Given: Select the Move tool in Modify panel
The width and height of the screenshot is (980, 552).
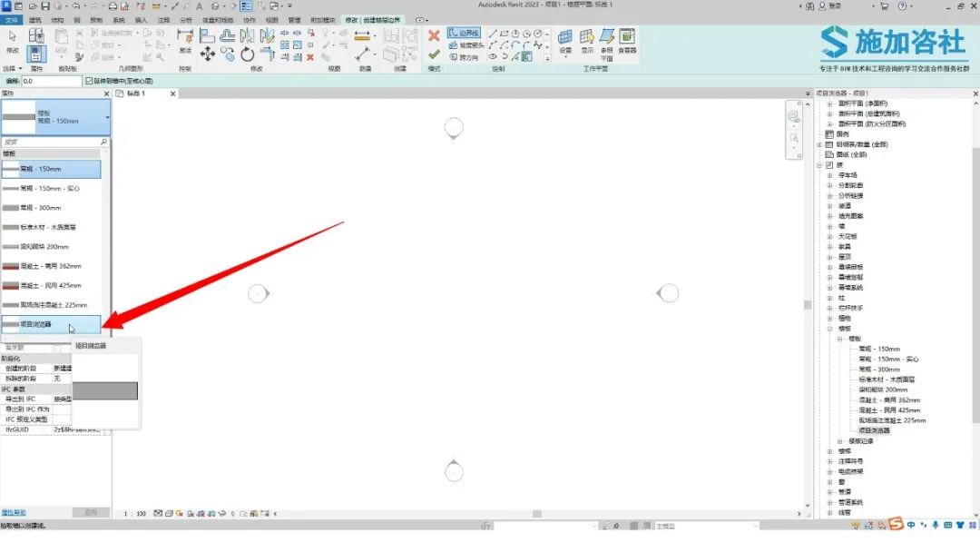Looking at the screenshot, I should [208, 54].
